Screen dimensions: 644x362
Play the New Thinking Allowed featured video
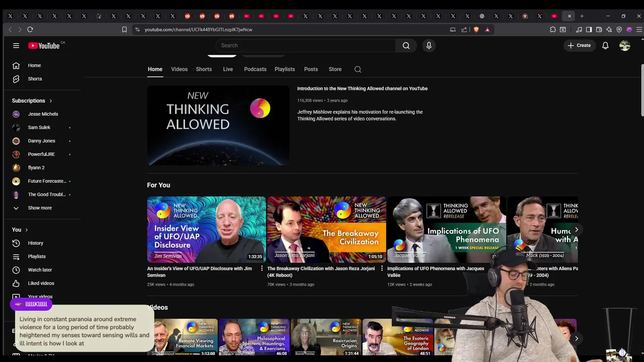(x=218, y=125)
